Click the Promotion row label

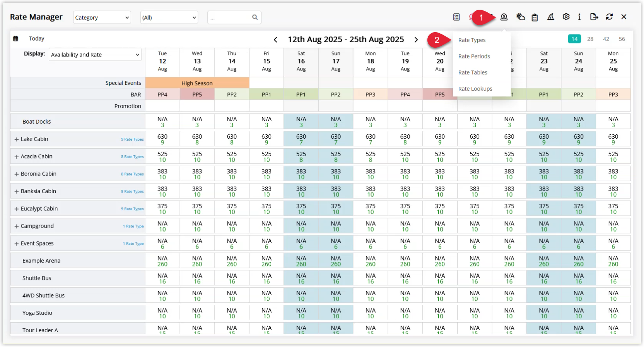point(128,106)
